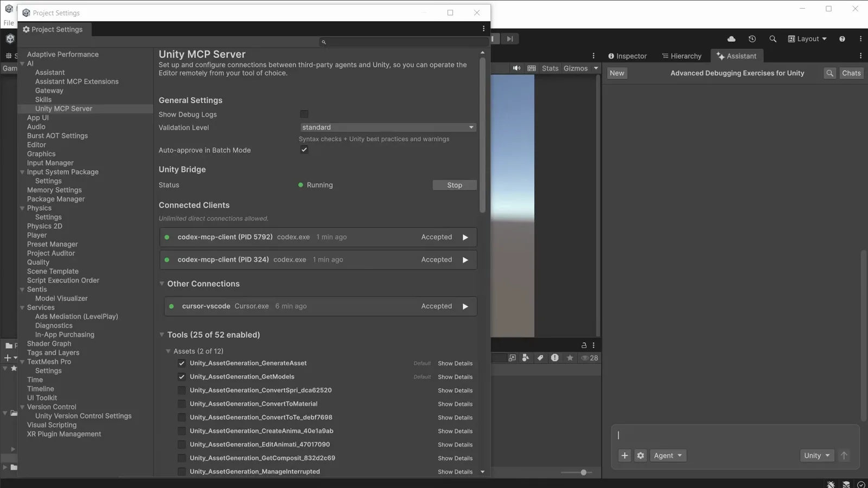Open the Gizmos dropdown arrow
The image size is (868, 488).
pyautogui.click(x=596, y=68)
